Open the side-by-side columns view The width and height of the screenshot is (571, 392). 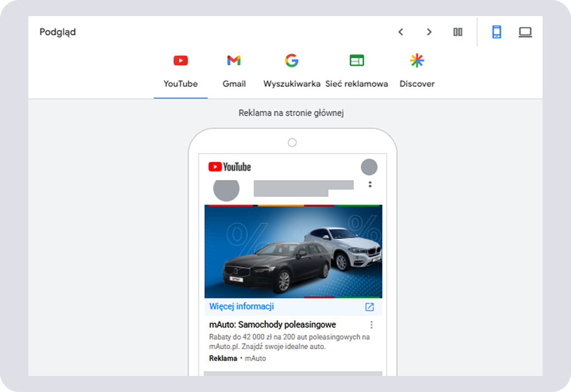coord(457,32)
